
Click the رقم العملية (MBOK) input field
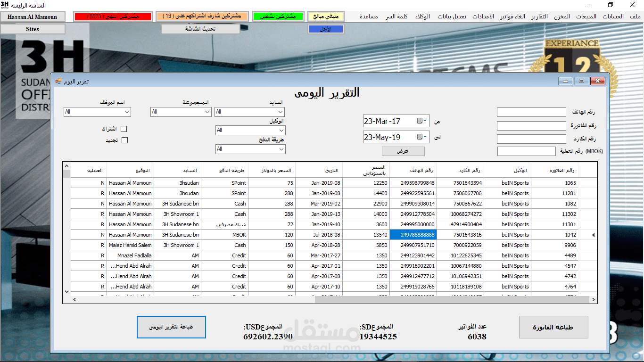(x=527, y=151)
